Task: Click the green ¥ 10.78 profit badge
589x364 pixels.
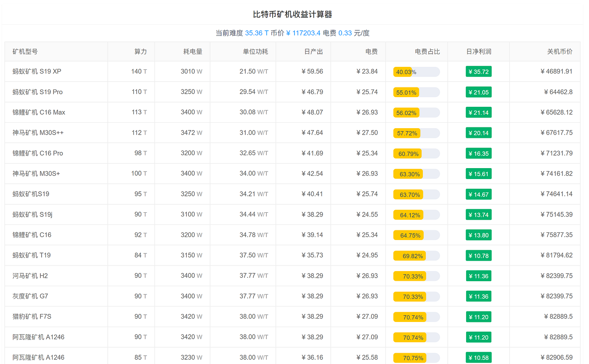Action: point(479,256)
